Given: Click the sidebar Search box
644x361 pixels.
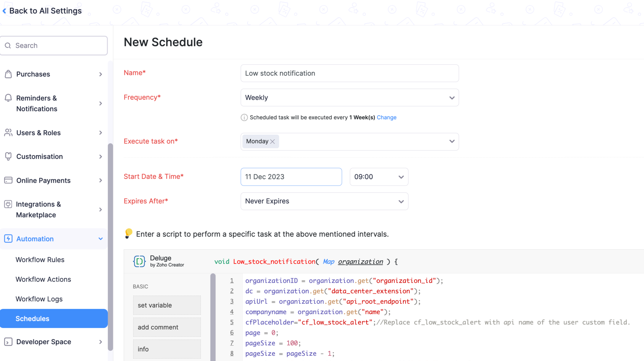Looking at the screenshot, I should tap(54, 46).
